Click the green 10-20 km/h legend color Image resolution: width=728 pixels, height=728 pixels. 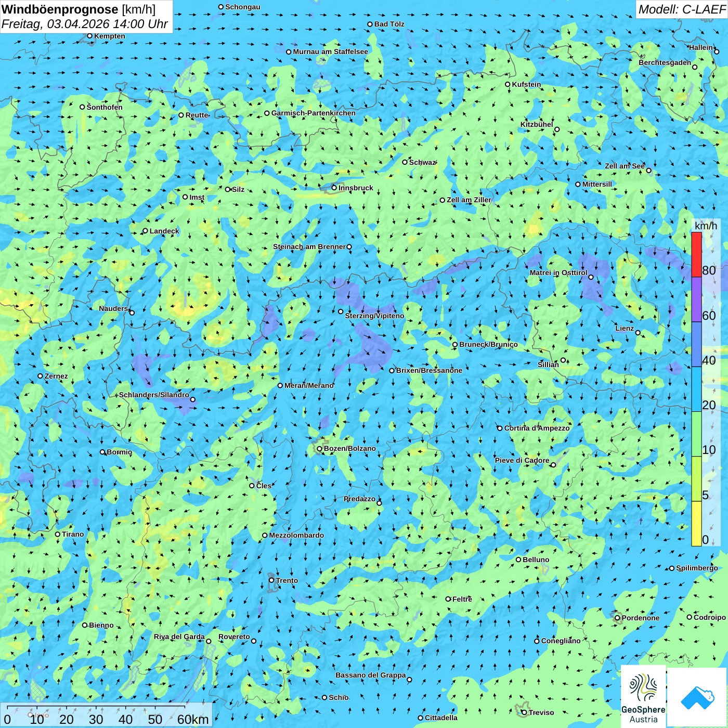click(696, 434)
